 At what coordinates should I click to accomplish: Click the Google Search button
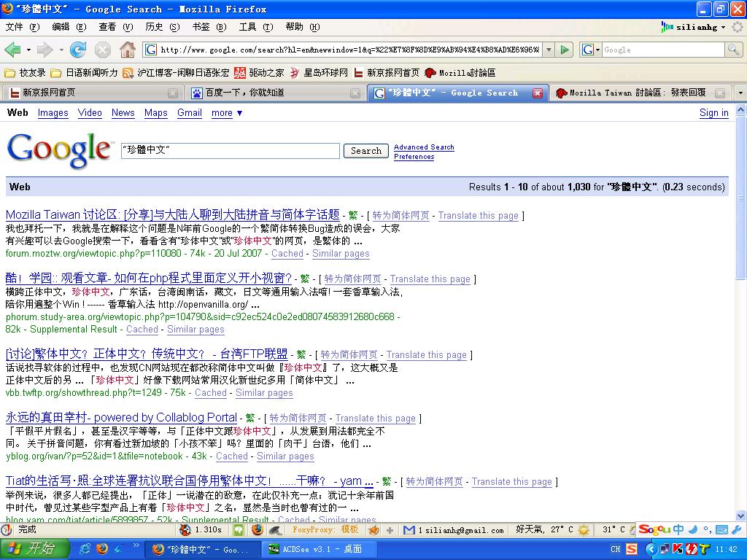pyautogui.click(x=365, y=151)
